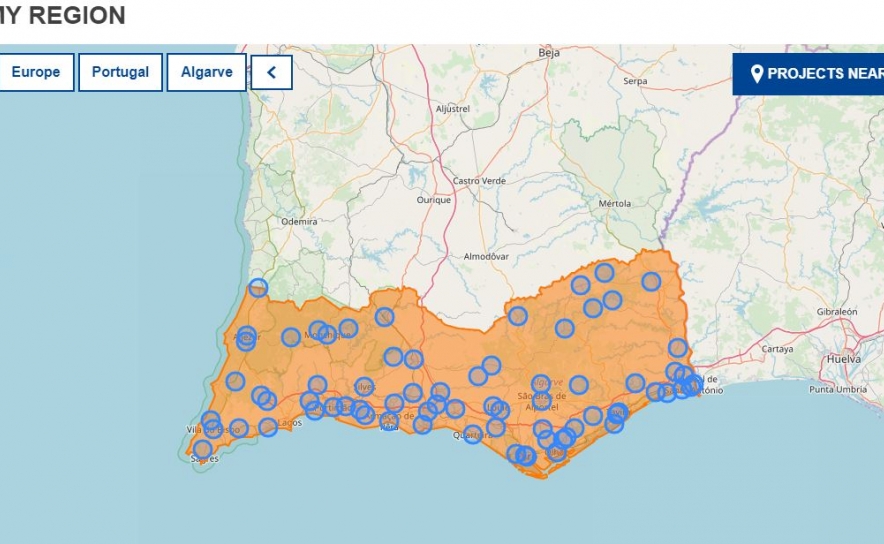Select the project marker at Quarteira
This screenshot has height=544, width=884.
pyautogui.click(x=472, y=435)
